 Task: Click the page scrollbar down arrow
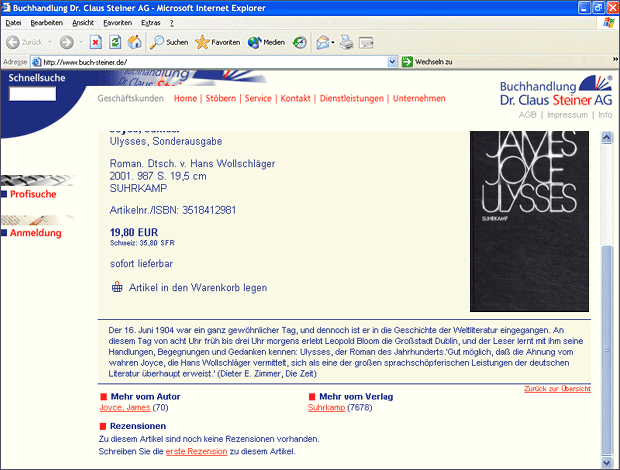tap(607, 462)
